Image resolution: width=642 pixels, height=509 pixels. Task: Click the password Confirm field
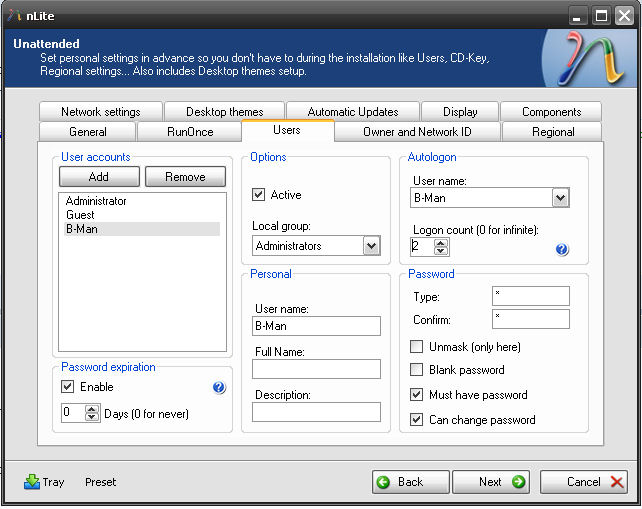(531, 319)
